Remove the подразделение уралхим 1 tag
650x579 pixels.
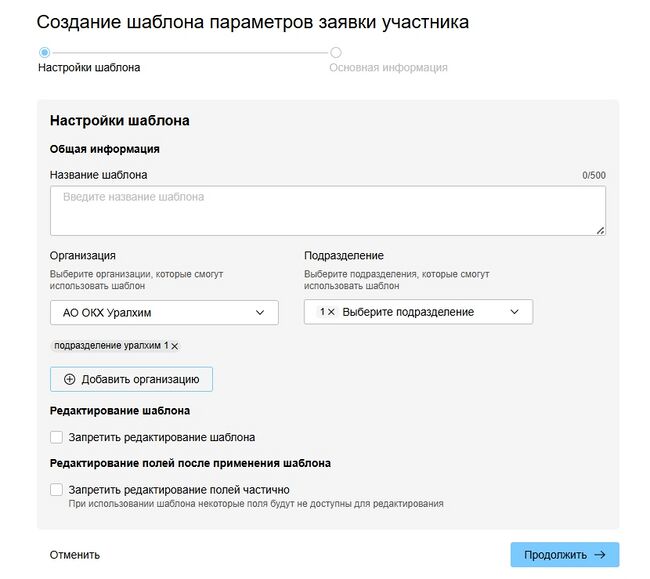[x=174, y=346]
